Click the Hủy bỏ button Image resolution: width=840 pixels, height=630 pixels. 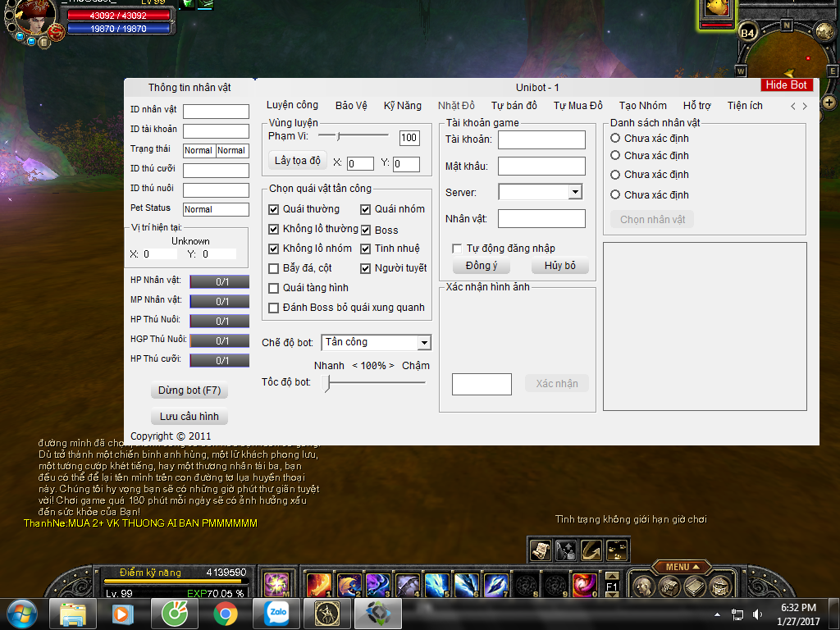559,266
